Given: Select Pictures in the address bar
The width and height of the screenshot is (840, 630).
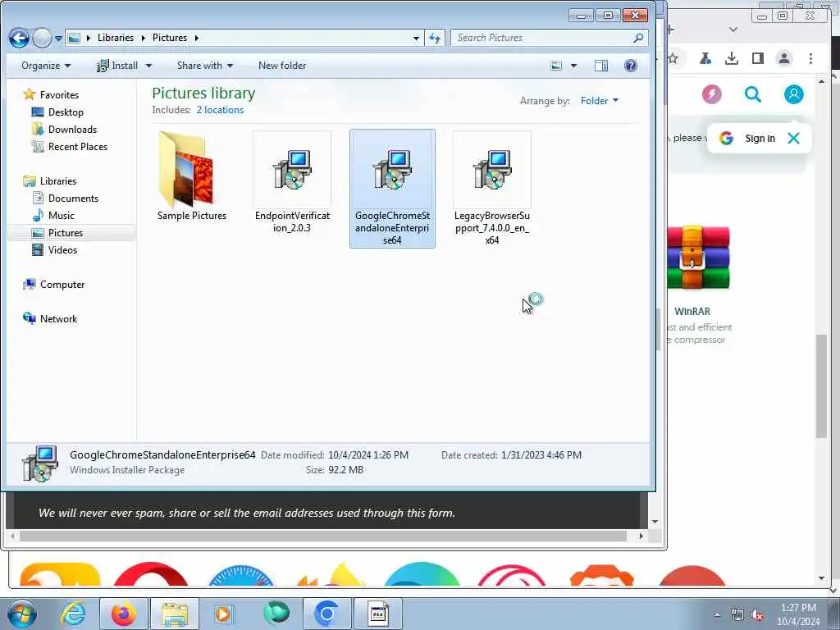Looking at the screenshot, I should [x=169, y=38].
